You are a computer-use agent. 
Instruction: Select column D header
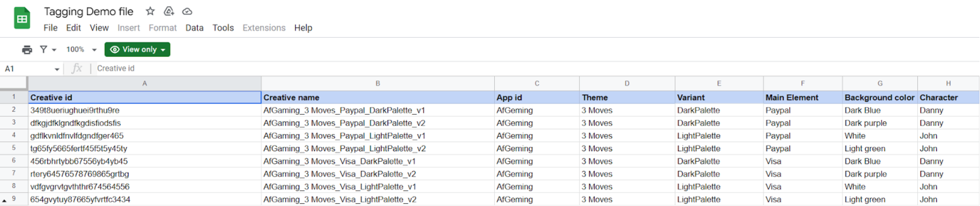coord(627,84)
